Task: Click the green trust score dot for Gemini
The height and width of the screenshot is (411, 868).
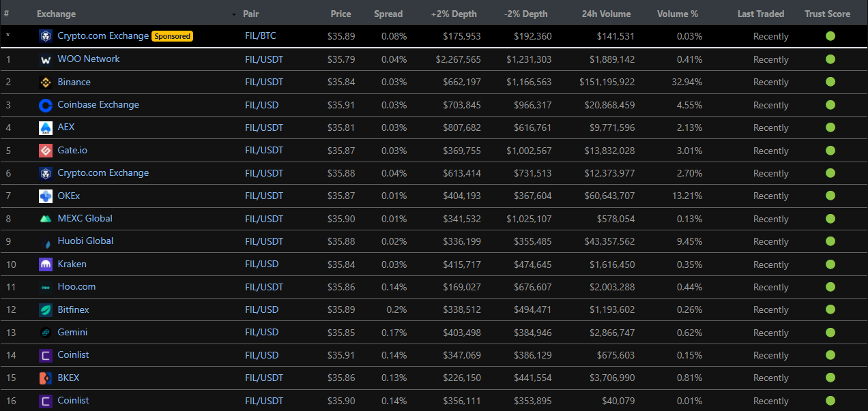Action: [830, 332]
